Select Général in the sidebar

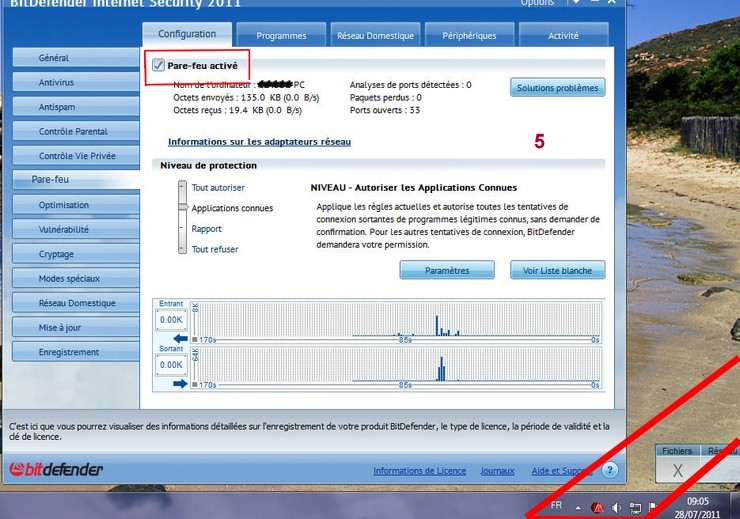[x=76, y=58]
